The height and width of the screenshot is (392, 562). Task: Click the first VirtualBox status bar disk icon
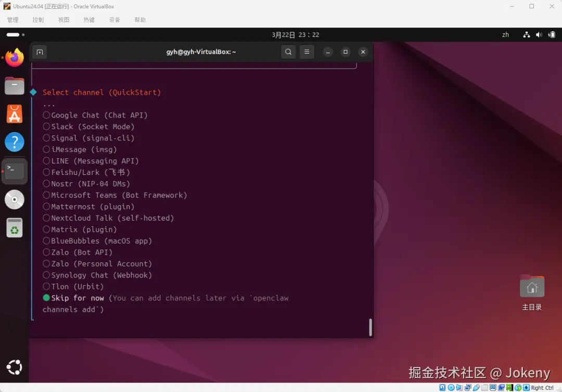click(x=442, y=388)
